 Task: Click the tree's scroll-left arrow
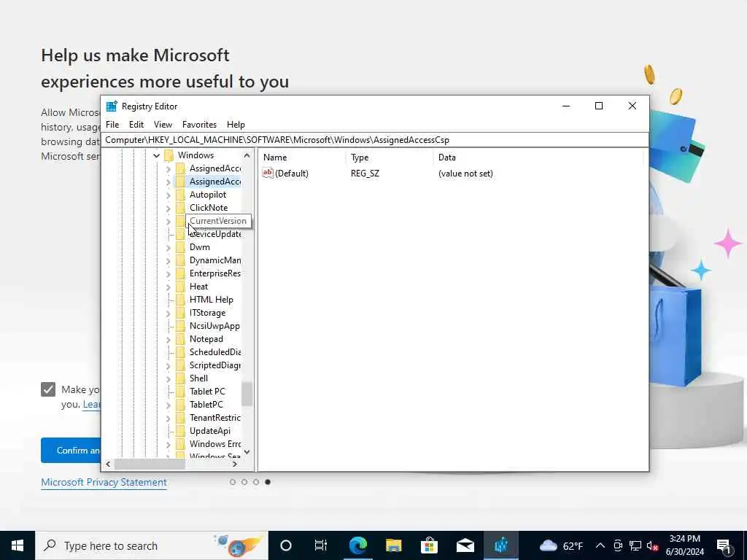pos(108,464)
